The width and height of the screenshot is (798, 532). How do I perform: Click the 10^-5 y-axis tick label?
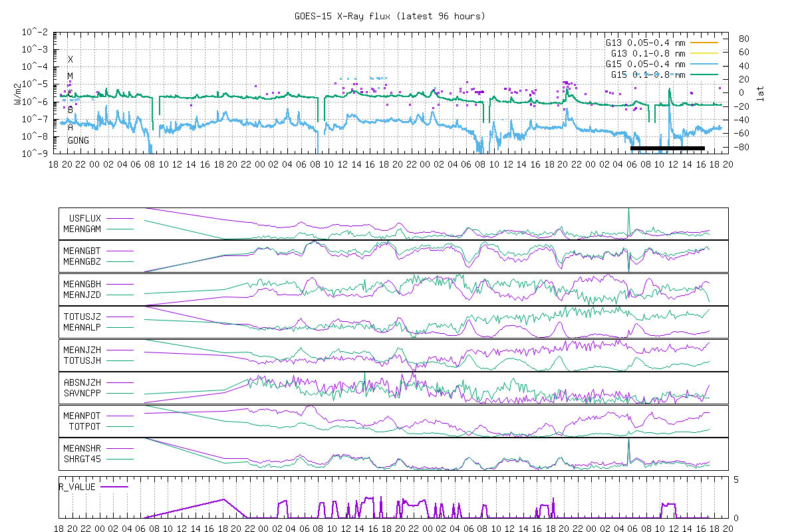(x=34, y=84)
